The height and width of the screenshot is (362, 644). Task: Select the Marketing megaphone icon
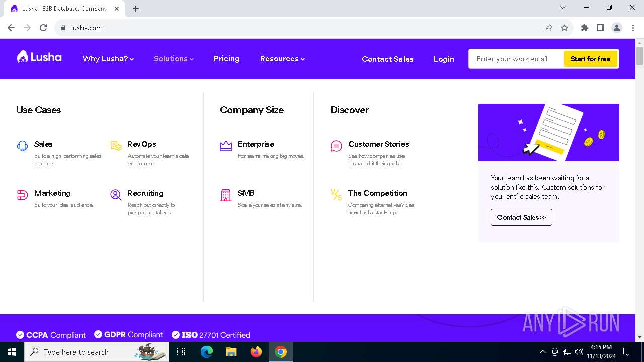pyautogui.click(x=22, y=195)
